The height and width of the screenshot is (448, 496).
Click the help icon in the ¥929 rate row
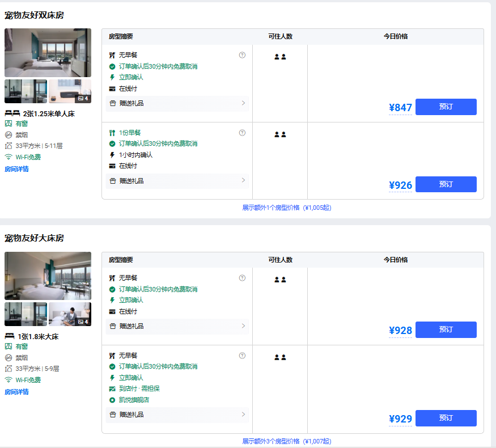click(x=242, y=356)
